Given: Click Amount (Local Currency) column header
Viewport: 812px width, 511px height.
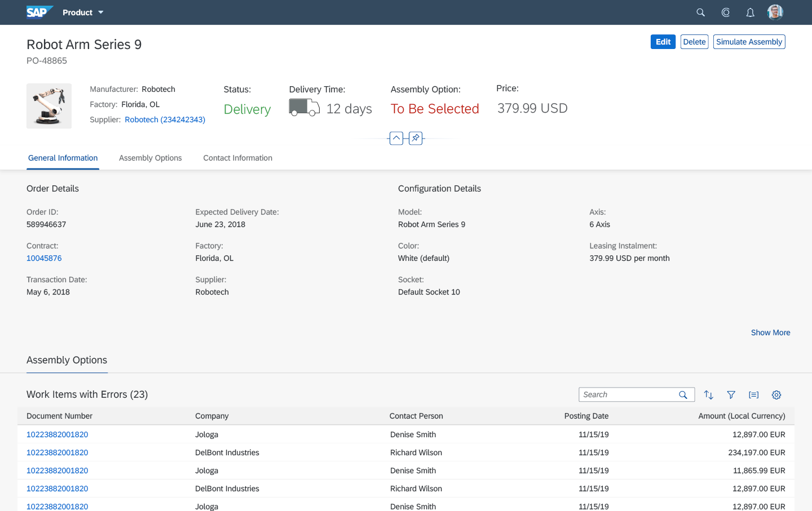Looking at the screenshot, I should tap(742, 416).
